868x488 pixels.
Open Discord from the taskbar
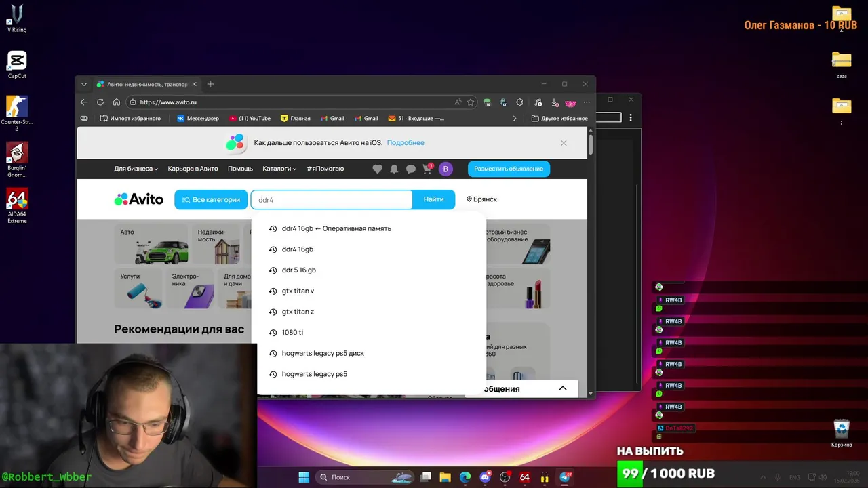(485, 477)
